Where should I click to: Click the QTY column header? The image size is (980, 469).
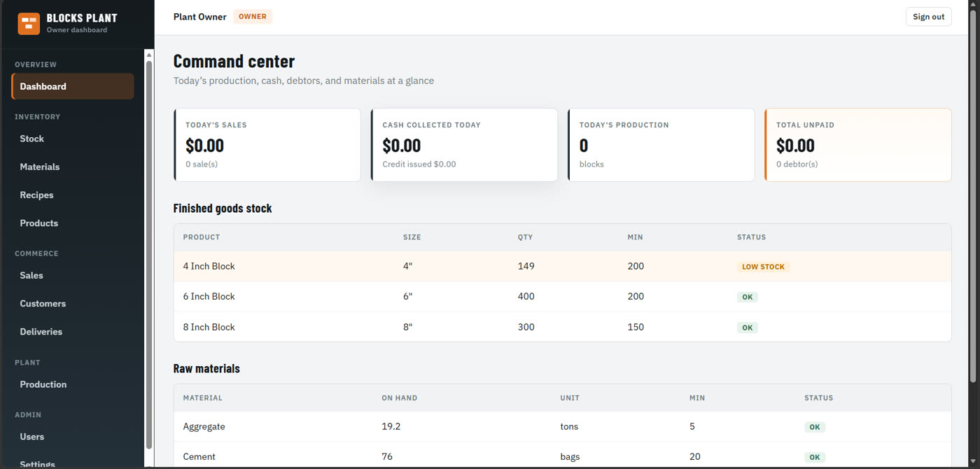click(526, 237)
